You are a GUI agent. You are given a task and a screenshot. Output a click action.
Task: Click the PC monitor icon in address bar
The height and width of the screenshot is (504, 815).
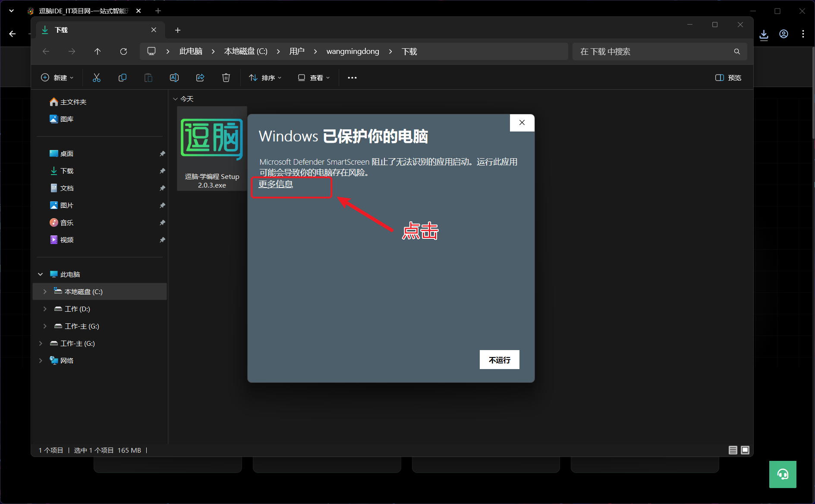click(x=151, y=51)
